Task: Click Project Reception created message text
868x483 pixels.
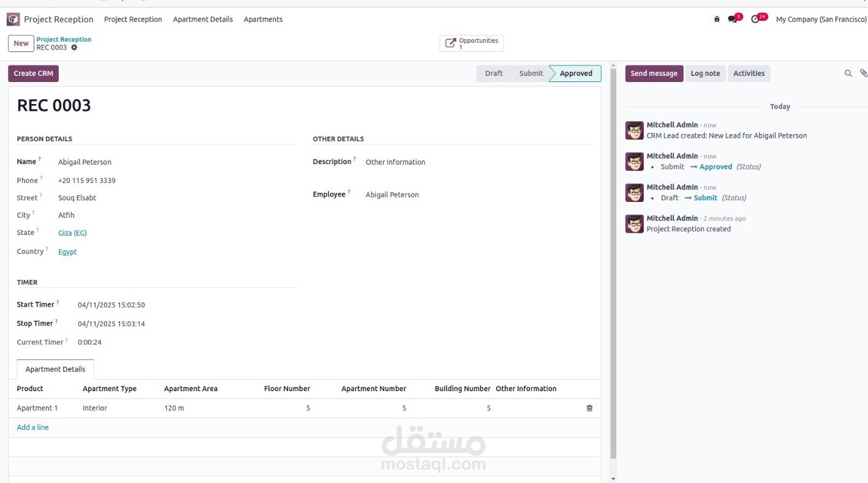Action: tap(689, 229)
